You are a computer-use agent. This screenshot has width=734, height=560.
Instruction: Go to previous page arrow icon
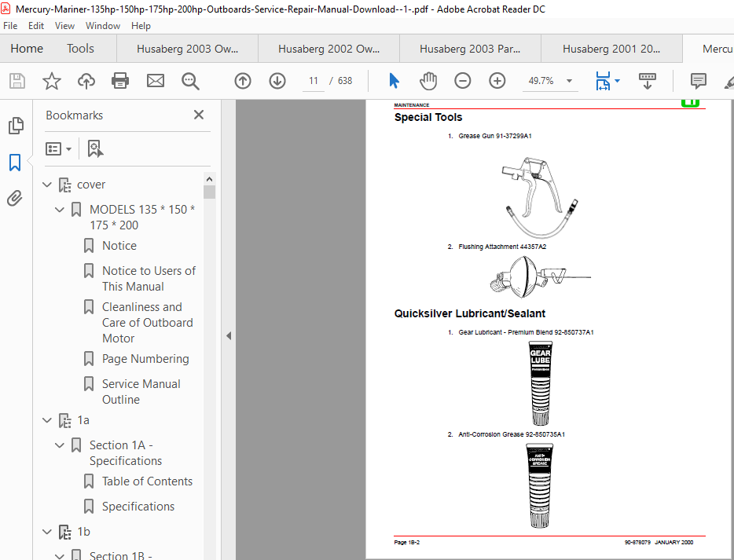click(x=243, y=81)
